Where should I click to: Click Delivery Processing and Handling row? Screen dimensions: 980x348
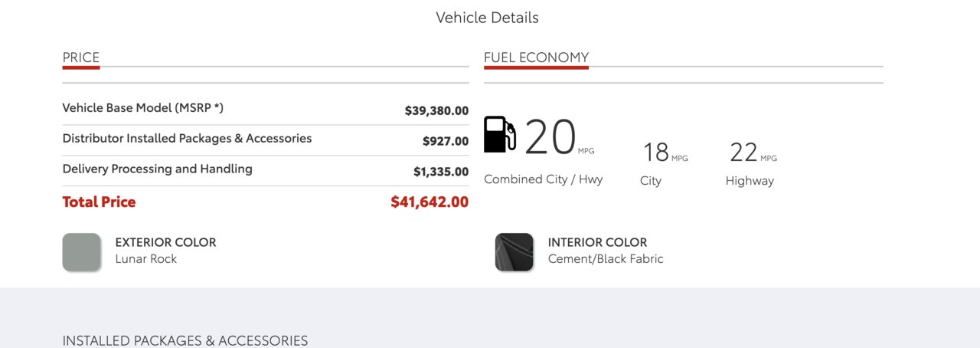(x=266, y=170)
